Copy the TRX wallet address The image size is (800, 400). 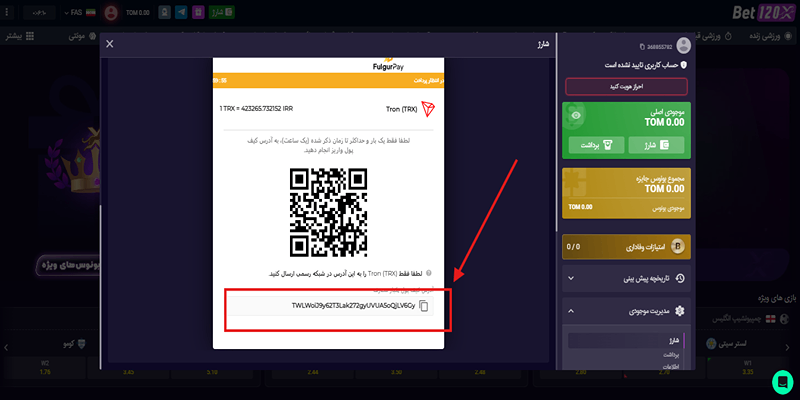[424, 306]
